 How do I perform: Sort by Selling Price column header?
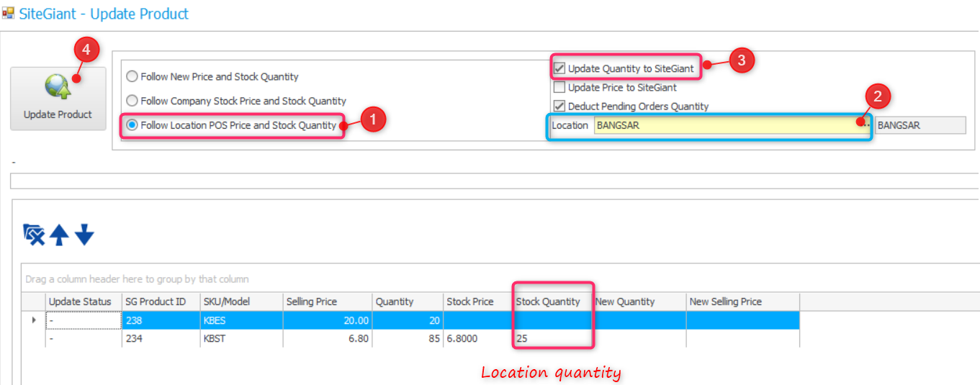328,302
